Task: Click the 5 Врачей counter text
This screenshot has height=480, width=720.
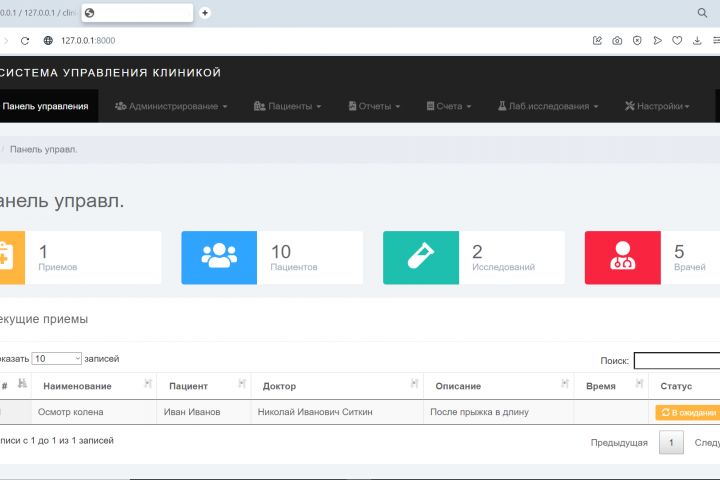Action: (690, 258)
